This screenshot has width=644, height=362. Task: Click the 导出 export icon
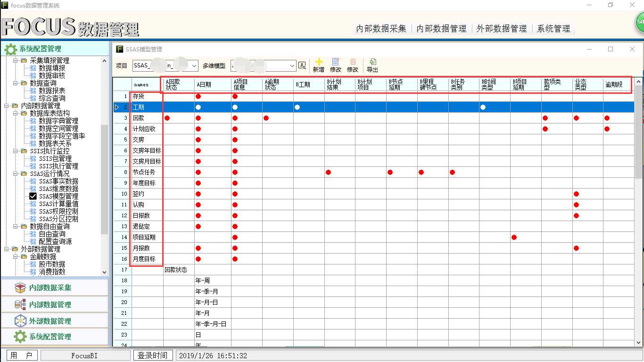[x=372, y=62]
